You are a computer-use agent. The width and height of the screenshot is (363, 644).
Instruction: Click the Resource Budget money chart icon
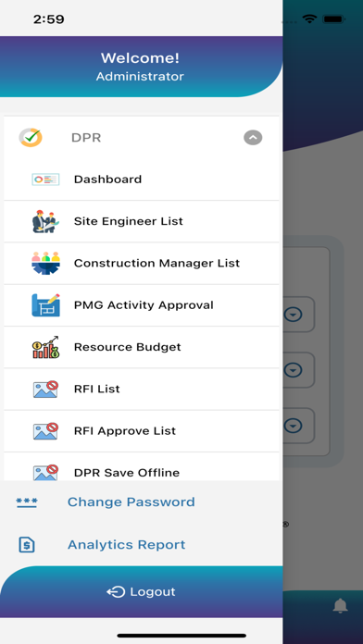click(45, 347)
